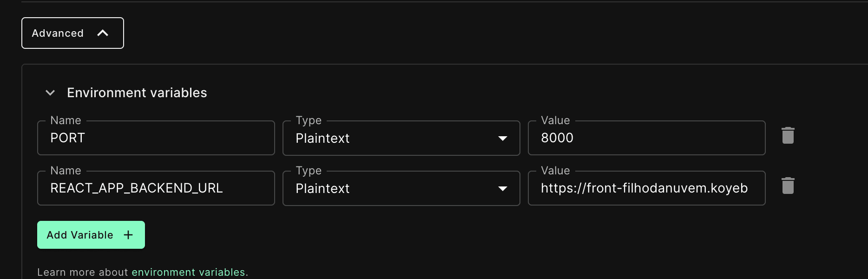Screen dimensions: 868x279
Task: Click the Value label above 8000
Action: [555, 120]
